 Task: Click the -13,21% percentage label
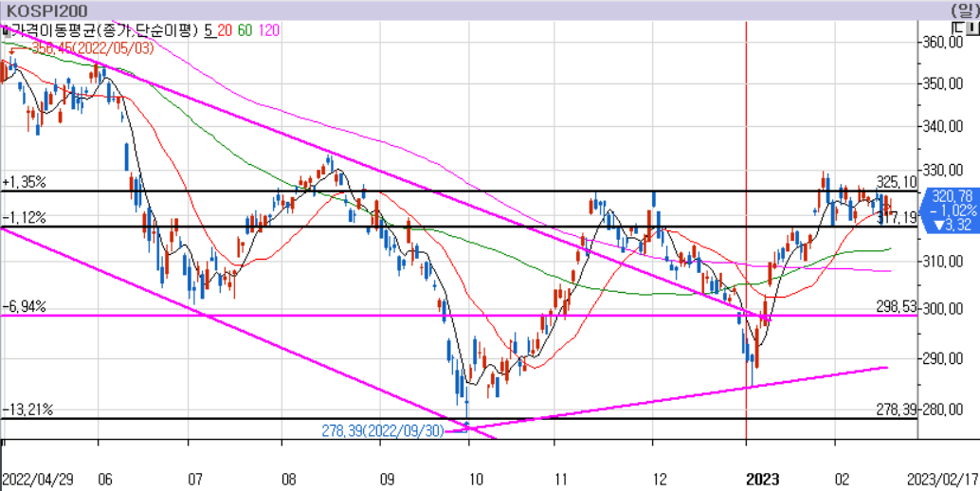pyautogui.click(x=27, y=409)
